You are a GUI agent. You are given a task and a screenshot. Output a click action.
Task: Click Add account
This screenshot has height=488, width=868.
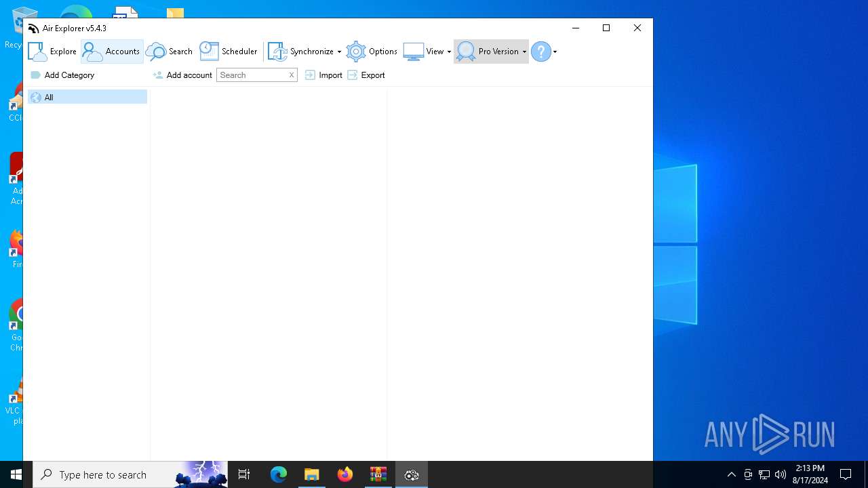click(x=182, y=75)
